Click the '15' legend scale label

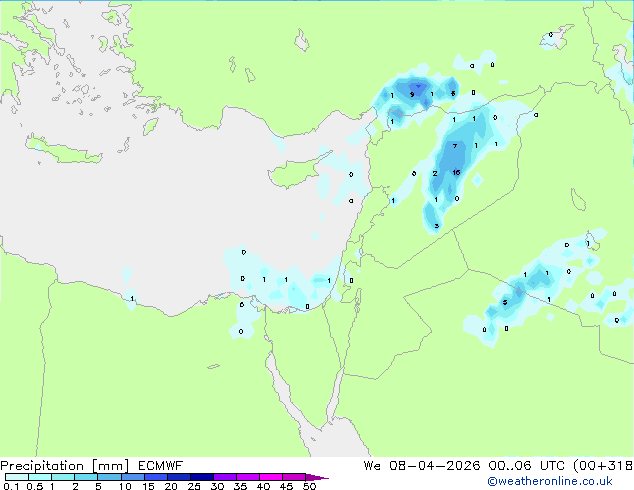[148, 486]
